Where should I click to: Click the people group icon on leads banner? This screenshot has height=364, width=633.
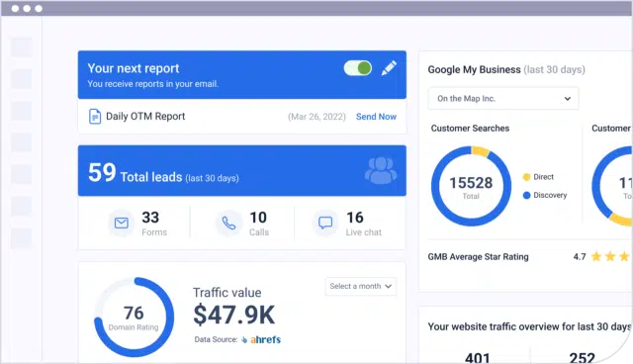[x=381, y=170]
